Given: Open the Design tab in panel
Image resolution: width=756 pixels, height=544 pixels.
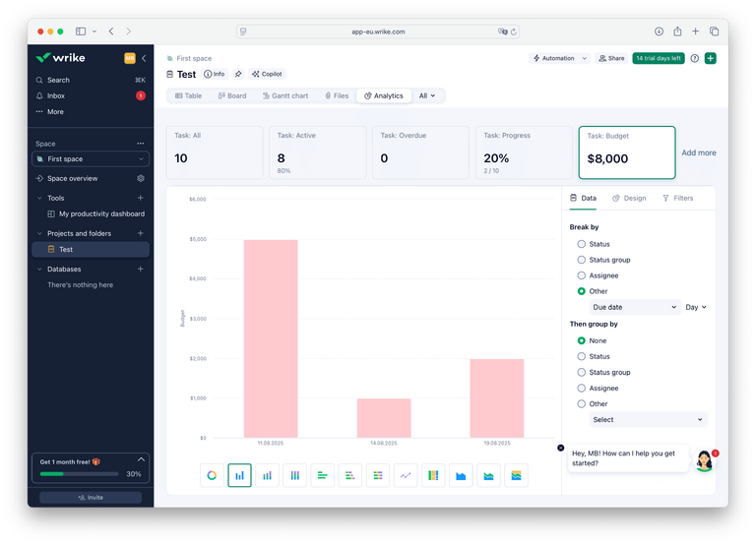Looking at the screenshot, I should click(629, 198).
